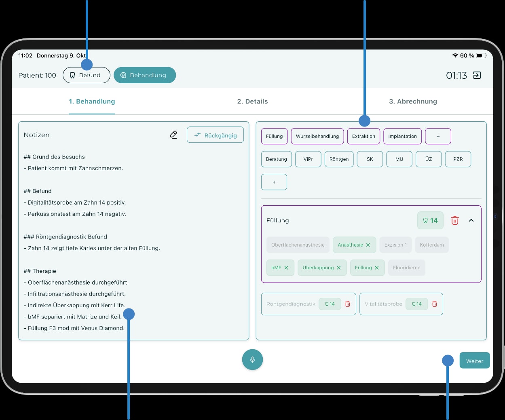Delete the Röntgendiagnostik entry
505x420 pixels.
(348, 304)
